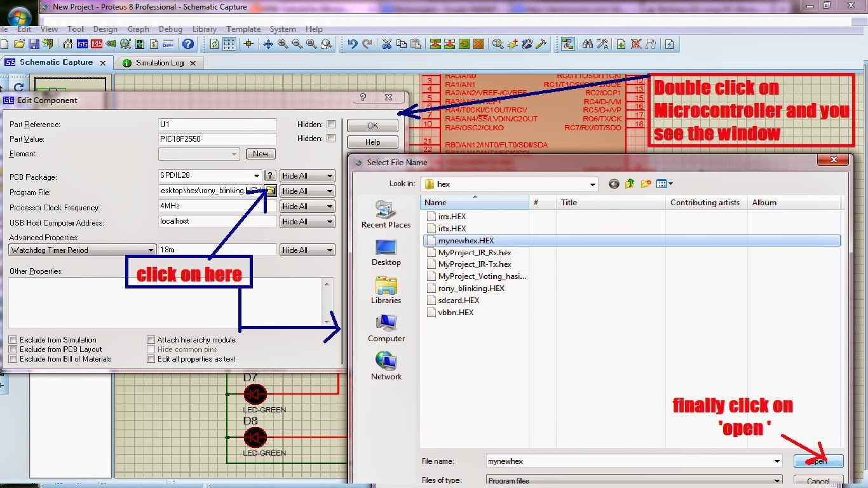Go to Home page icon

(x=67, y=44)
